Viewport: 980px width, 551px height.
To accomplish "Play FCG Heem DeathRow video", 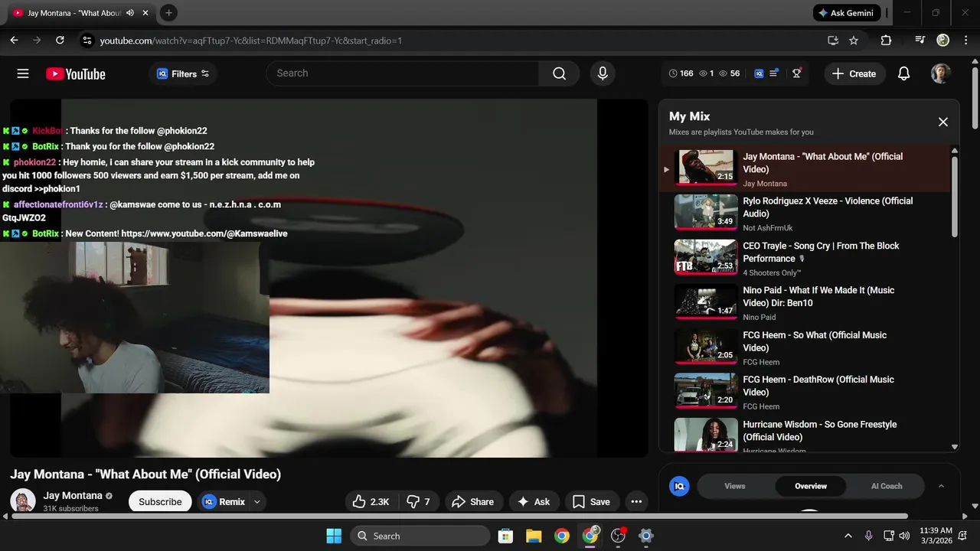I will [x=804, y=391].
